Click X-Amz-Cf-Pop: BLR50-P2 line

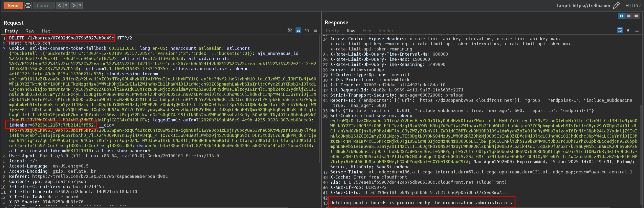coord(358,188)
